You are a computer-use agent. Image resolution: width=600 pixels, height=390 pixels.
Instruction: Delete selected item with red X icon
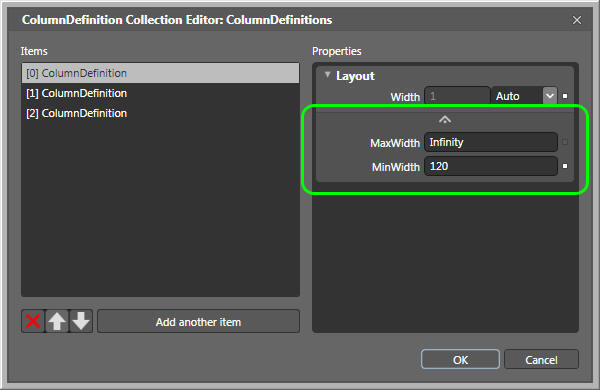click(x=33, y=321)
